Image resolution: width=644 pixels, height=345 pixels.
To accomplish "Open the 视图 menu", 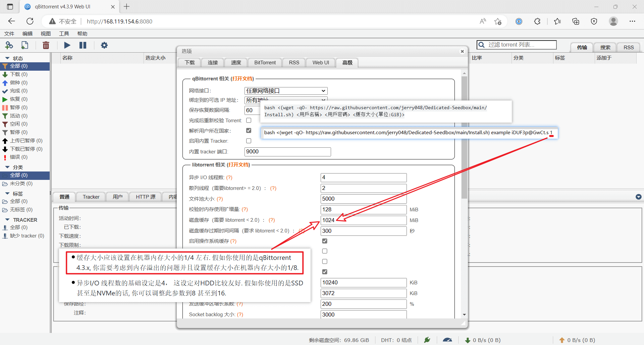I will pyautogui.click(x=46, y=33).
